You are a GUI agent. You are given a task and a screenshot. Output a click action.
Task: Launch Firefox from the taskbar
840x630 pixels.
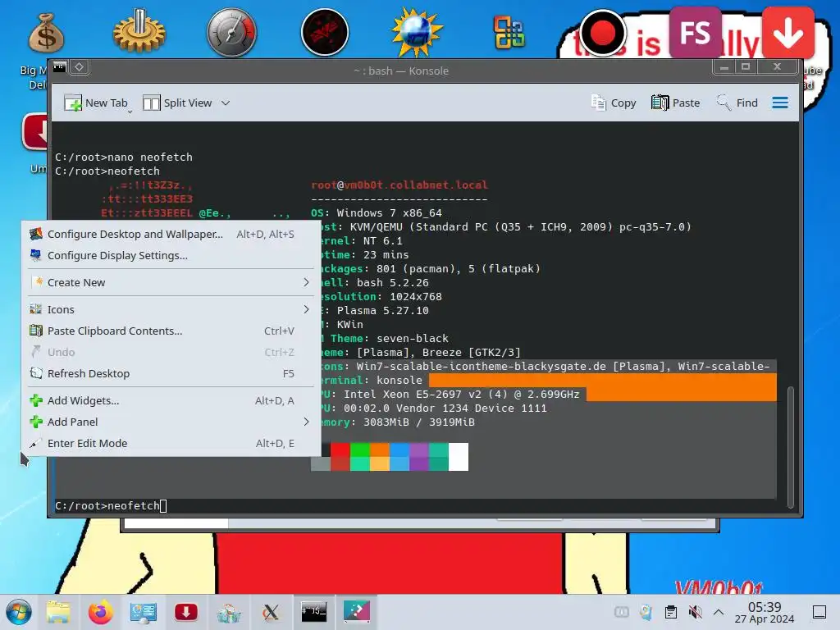tap(100, 612)
